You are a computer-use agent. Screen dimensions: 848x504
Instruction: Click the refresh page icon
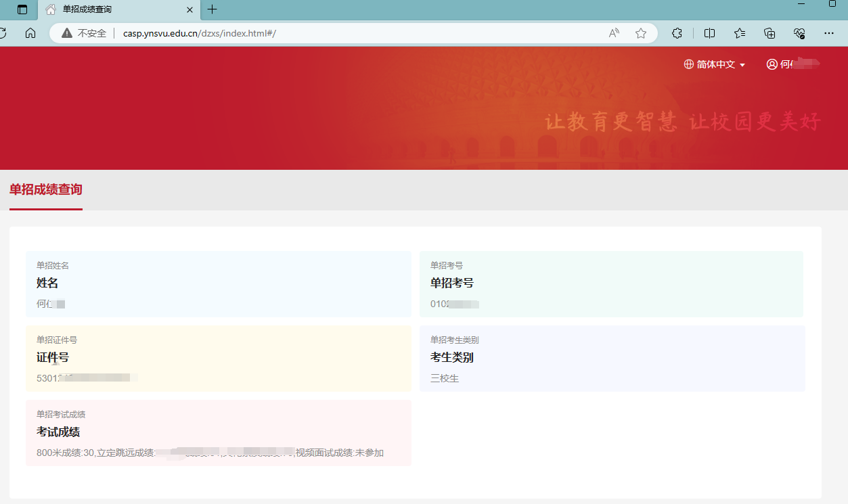pos(3,33)
